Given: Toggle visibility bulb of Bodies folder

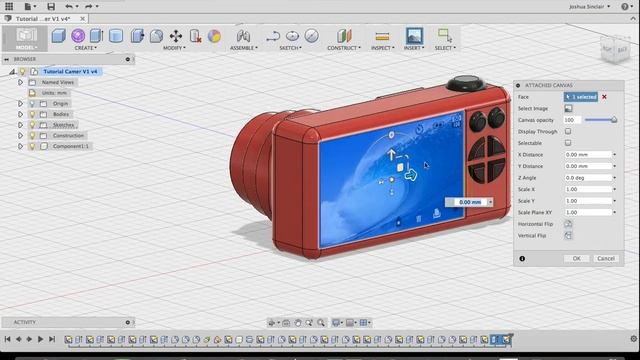Looking at the screenshot, I should (x=33, y=114).
